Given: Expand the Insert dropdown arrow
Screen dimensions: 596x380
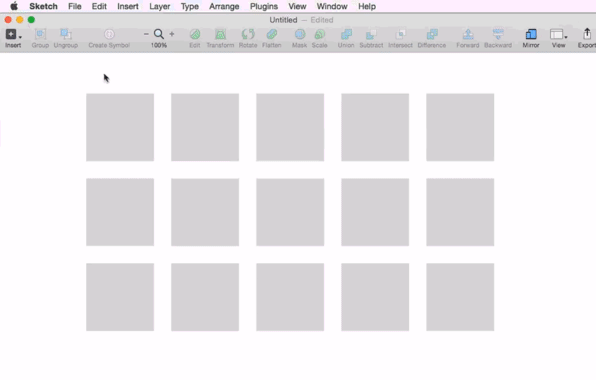Looking at the screenshot, I should (x=20, y=37).
